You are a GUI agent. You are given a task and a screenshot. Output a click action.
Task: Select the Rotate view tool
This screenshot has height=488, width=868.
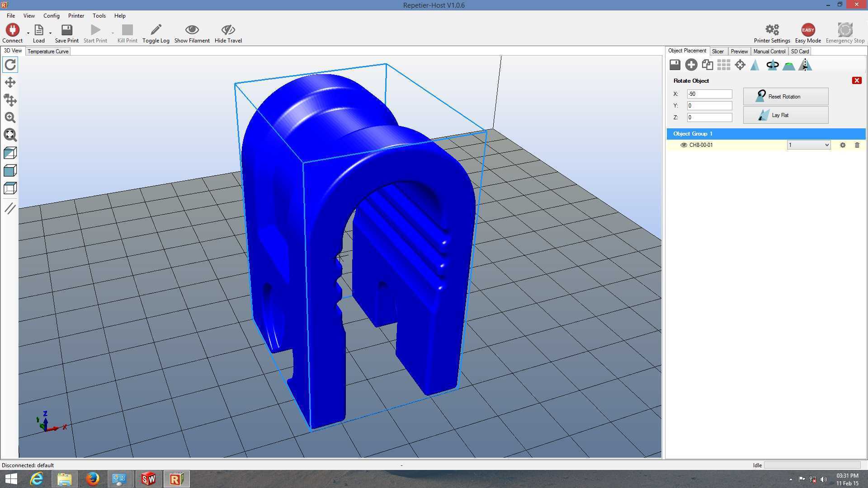10,65
